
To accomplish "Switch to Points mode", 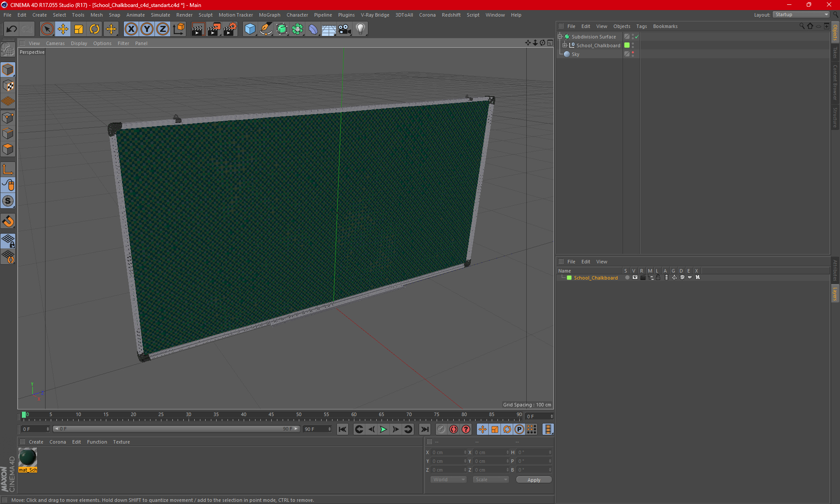I will [x=8, y=117].
